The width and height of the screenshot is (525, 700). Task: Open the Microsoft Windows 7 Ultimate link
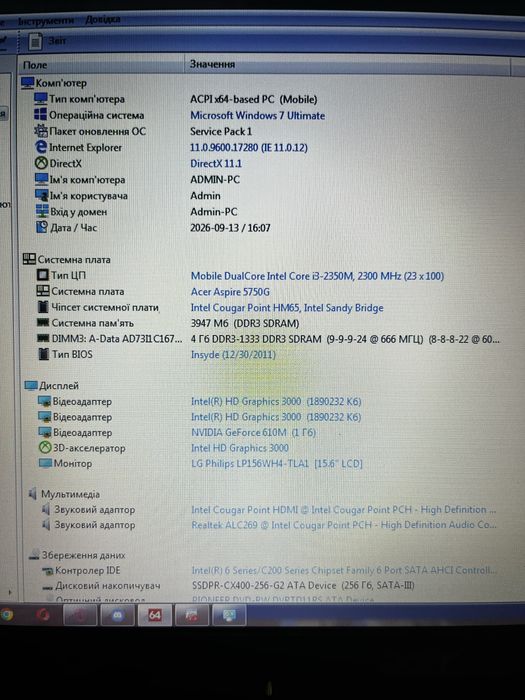(258, 115)
